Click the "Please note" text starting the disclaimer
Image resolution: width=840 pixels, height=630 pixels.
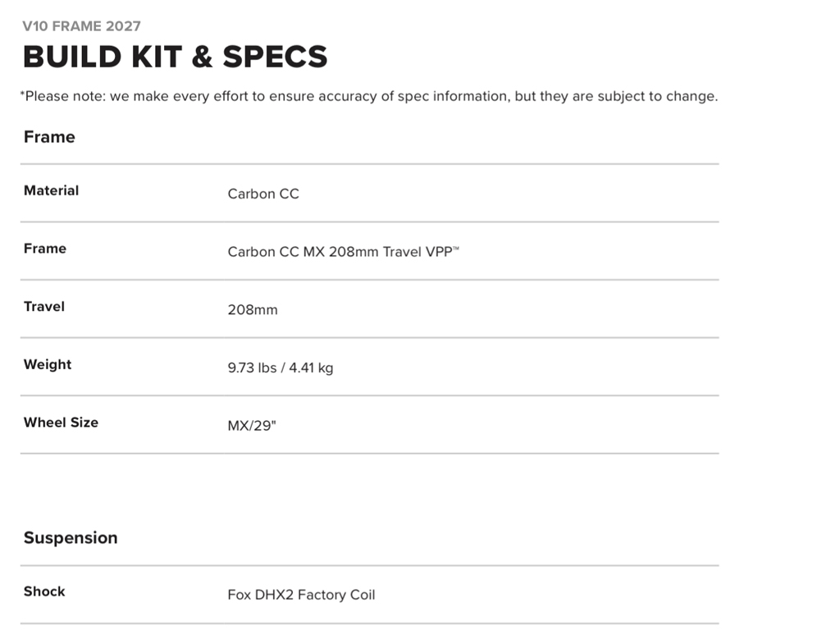click(59, 96)
